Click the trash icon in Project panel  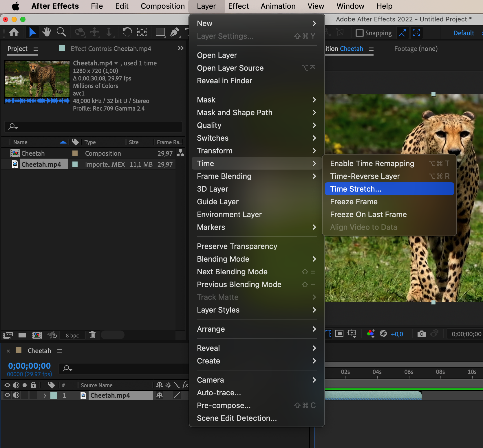92,335
